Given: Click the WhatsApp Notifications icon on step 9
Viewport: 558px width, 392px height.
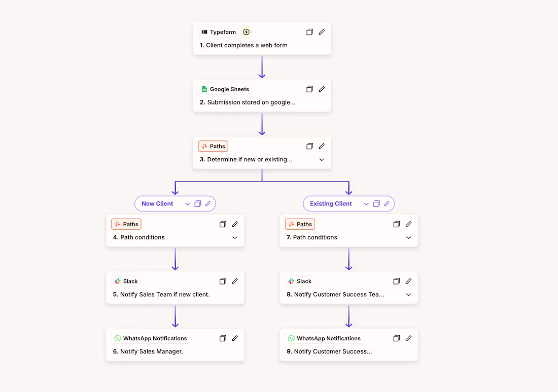Looking at the screenshot, I should [291, 338].
